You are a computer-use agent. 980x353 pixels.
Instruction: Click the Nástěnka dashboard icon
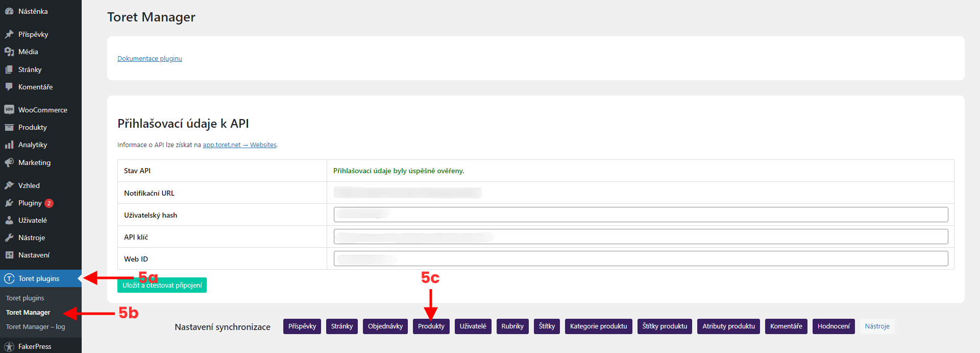(9, 11)
